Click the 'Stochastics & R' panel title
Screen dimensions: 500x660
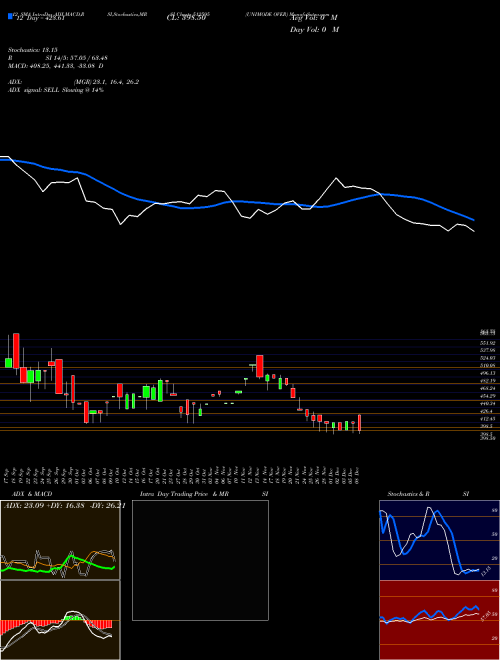(x=409, y=494)
